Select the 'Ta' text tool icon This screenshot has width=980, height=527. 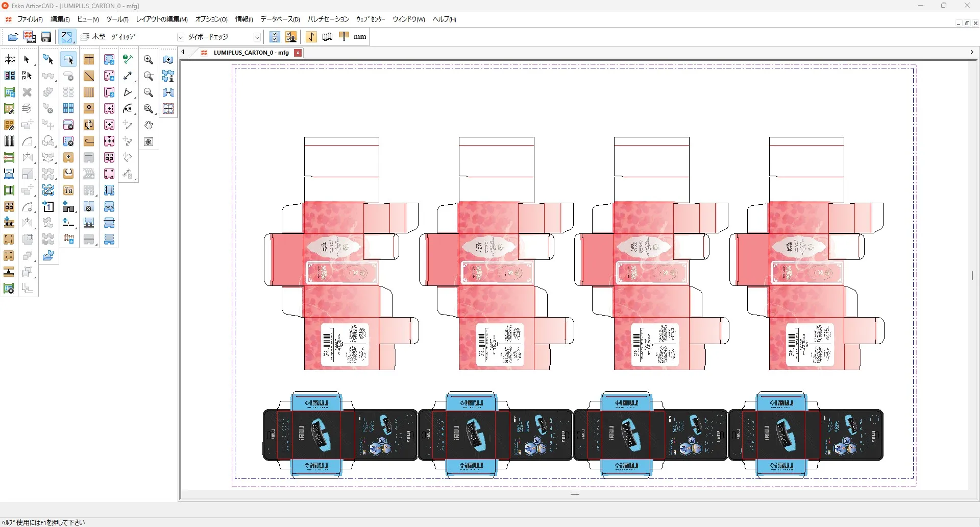68,190
